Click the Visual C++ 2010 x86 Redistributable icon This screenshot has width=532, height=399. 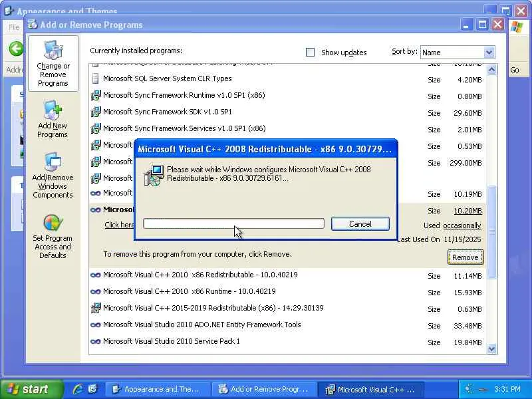[x=96, y=275]
